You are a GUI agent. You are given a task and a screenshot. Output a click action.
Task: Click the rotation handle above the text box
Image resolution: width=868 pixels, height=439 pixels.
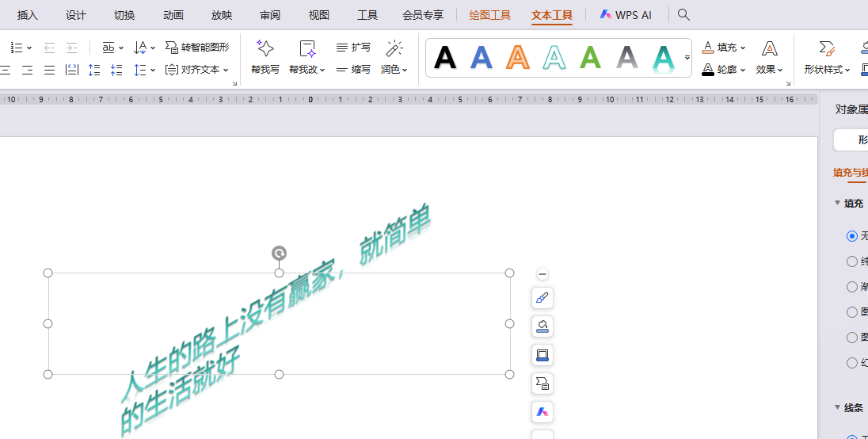[x=279, y=254]
